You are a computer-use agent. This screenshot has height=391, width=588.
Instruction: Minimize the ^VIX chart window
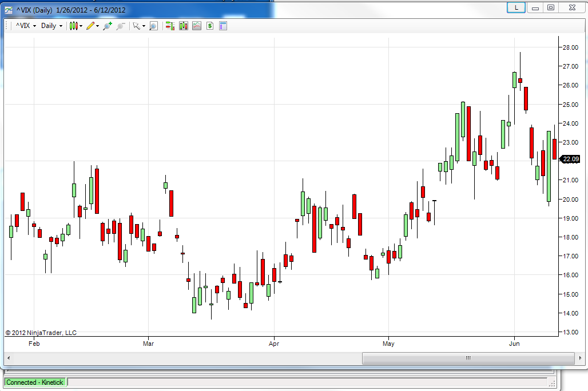pyautogui.click(x=535, y=7)
